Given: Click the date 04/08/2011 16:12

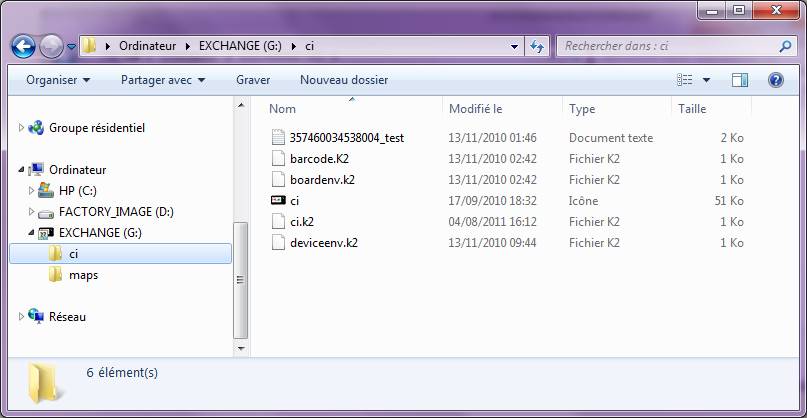Looking at the screenshot, I should [x=493, y=221].
